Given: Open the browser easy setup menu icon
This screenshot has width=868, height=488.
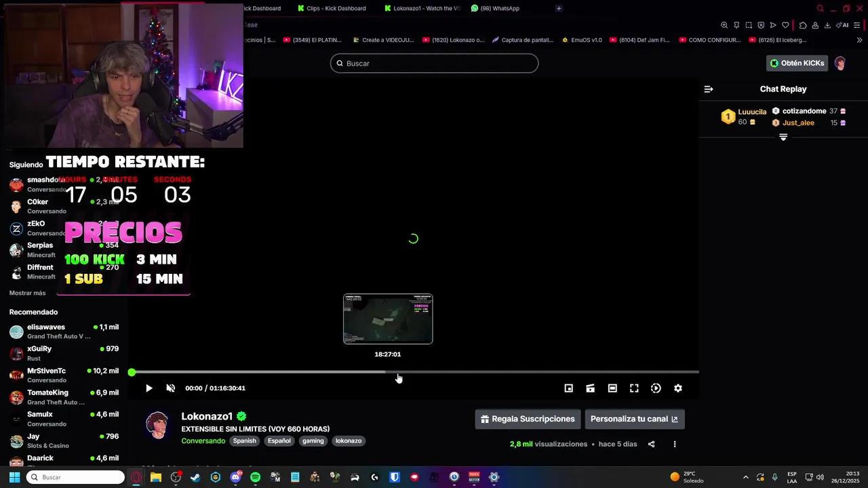Looking at the screenshot, I should (857, 25).
